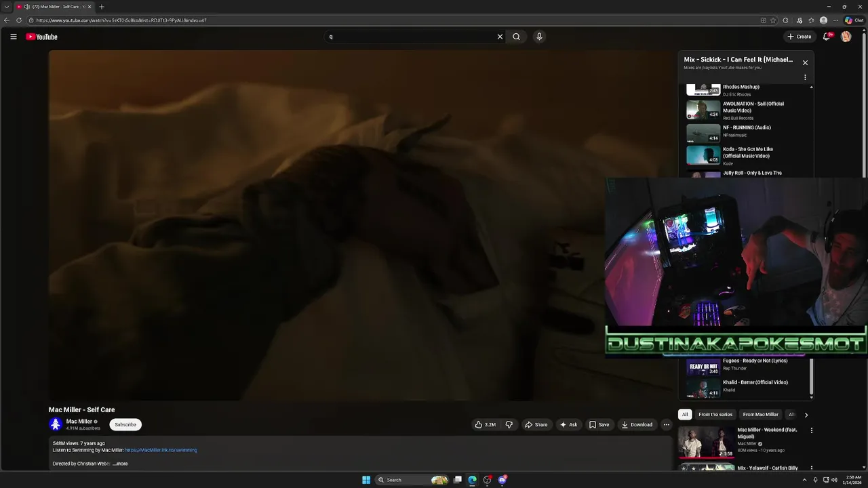This screenshot has width=868, height=488.
Task: Open a new browser tab
Action: click(x=101, y=7)
